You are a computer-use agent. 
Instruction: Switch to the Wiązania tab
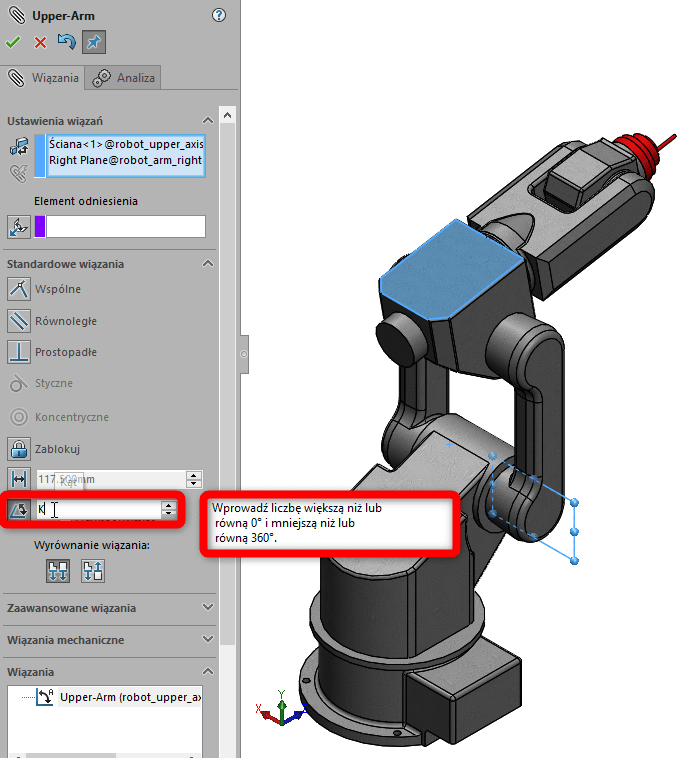[43, 78]
